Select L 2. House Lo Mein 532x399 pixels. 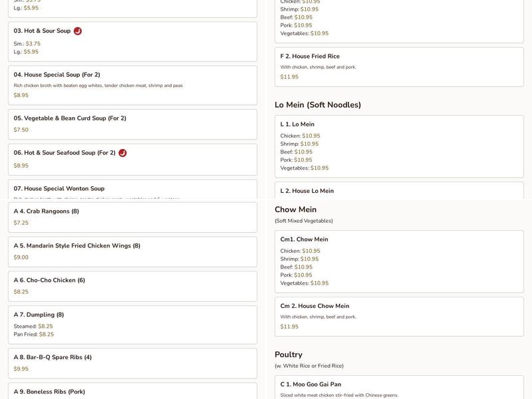pos(400,191)
